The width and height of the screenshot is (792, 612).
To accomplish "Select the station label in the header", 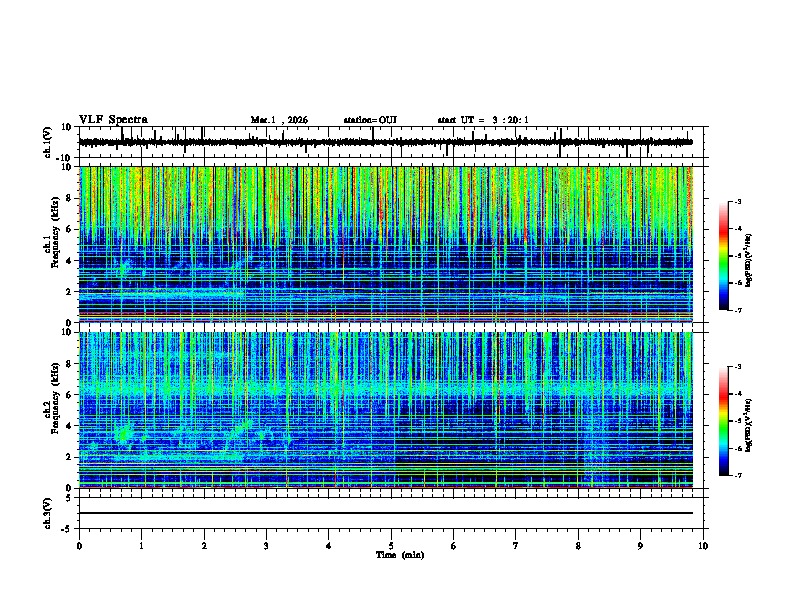I will [x=370, y=120].
